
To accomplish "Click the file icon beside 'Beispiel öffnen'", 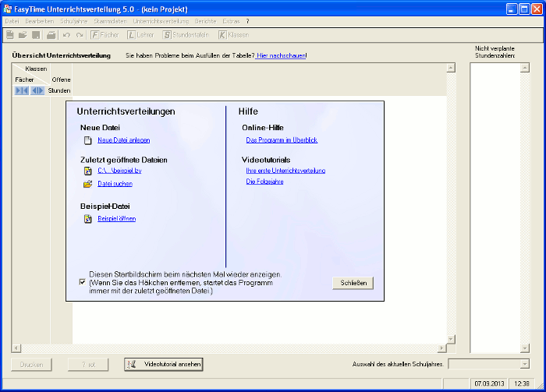I will 88,219.
